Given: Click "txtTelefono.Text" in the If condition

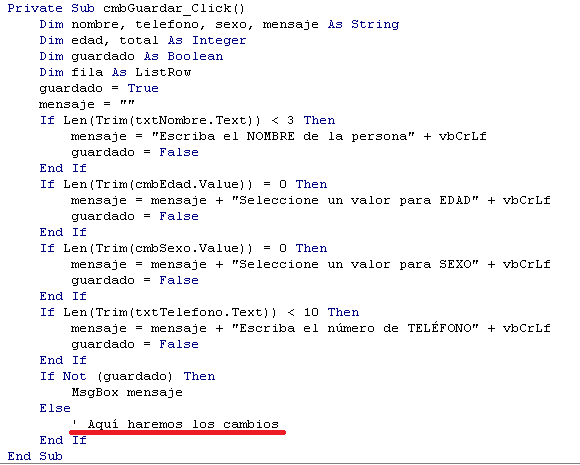Looking at the screenshot, I should coord(199,312).
